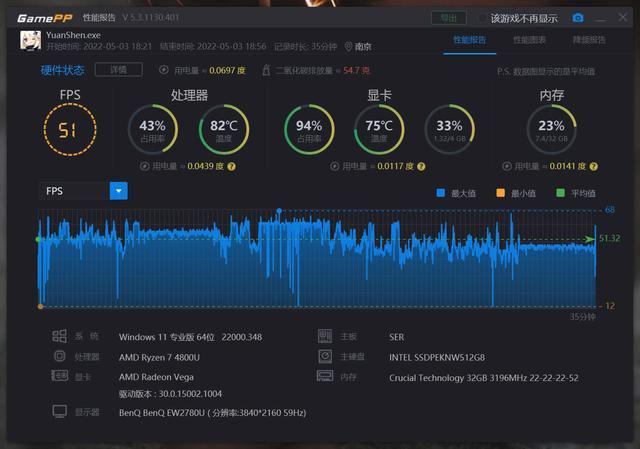The image size is (640, 449).
Task: Click the green arrow at 51.32
Action: [589, 239]
